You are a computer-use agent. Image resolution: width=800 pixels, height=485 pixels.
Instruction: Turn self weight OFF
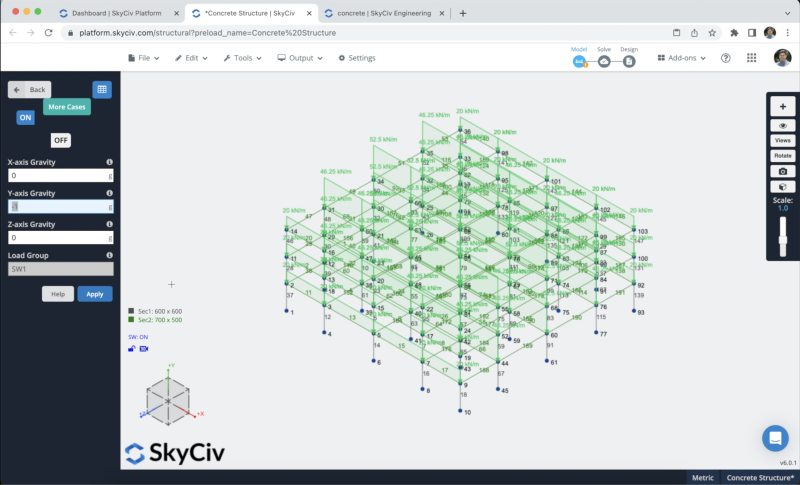61,140
